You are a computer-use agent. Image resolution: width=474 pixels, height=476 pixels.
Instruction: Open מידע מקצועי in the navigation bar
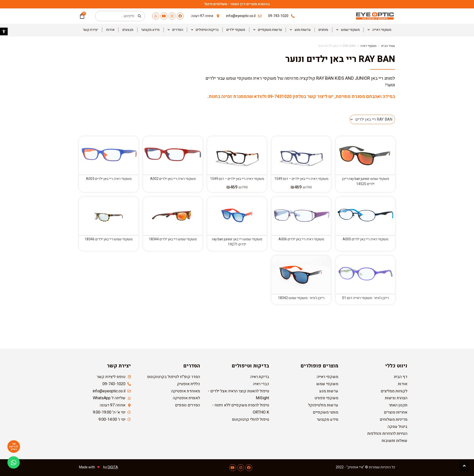pos(150,30)
